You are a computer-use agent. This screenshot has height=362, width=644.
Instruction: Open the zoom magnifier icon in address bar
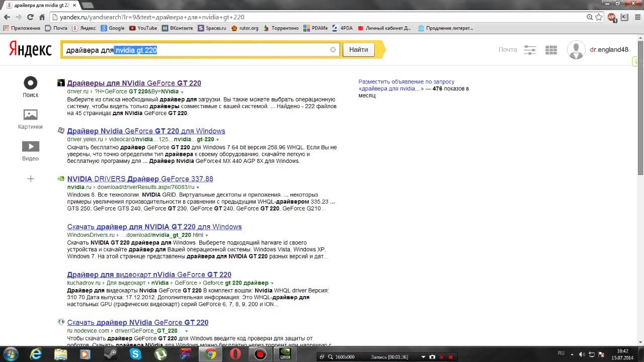590,17
